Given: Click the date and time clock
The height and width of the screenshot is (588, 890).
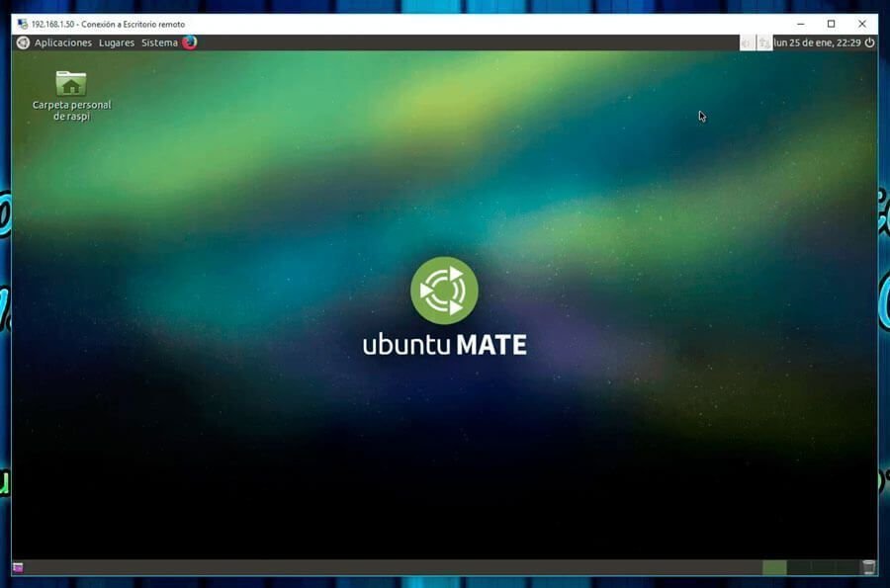Looking at the screenshot, I should tap(818, 43).
